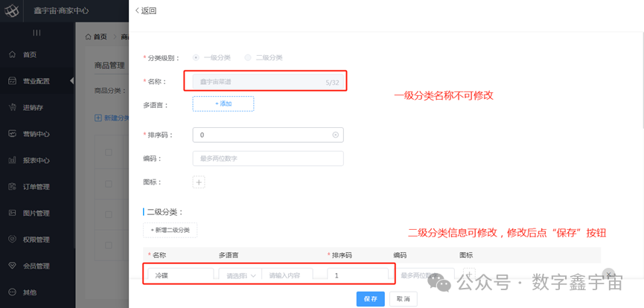The width and height of the screenshot is (644, 308).
Task: Click the 冷碟 name field
Action: 181,275
